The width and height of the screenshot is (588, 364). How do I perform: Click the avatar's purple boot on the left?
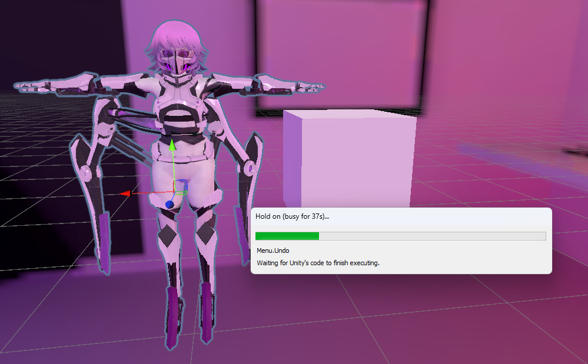point(172,318)
